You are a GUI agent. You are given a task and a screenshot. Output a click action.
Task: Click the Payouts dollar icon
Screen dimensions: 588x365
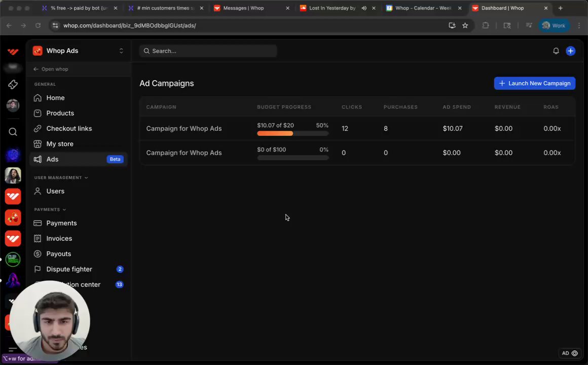coord(38,254)
